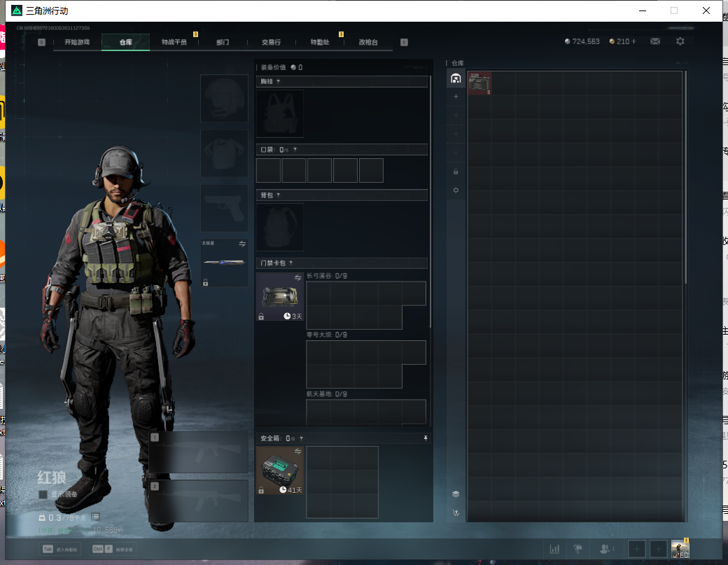Show help for 门禁卡包 keycard pack
This screenshot has width=728, height=565.
291,263
